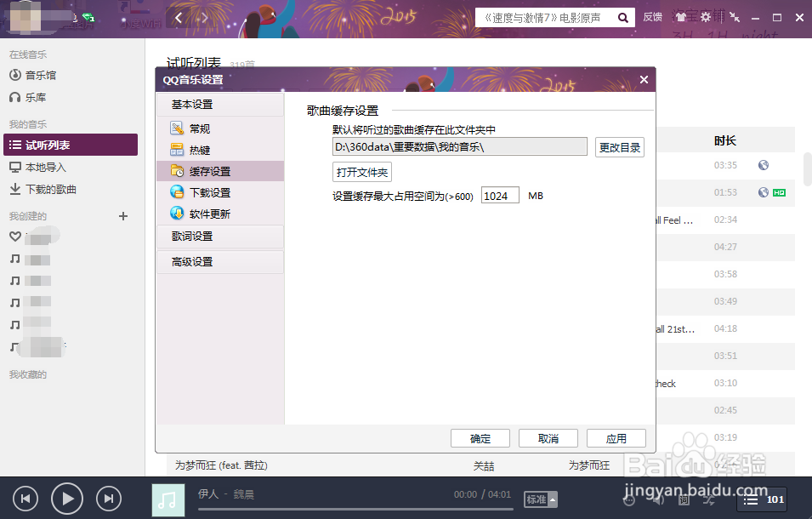Close the QQ音乐设置 dialog
Image resolution: width=812 pixels, height=519 pixels.
(644, 79)
